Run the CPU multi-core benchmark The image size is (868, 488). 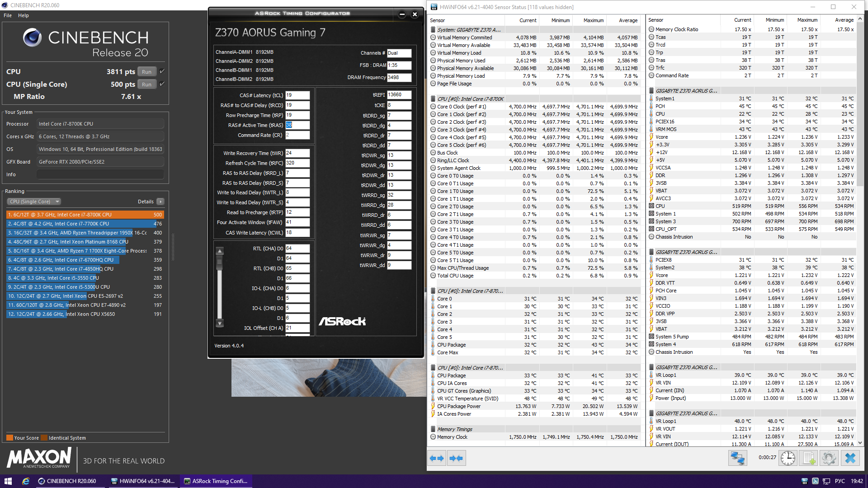(146, 72)
